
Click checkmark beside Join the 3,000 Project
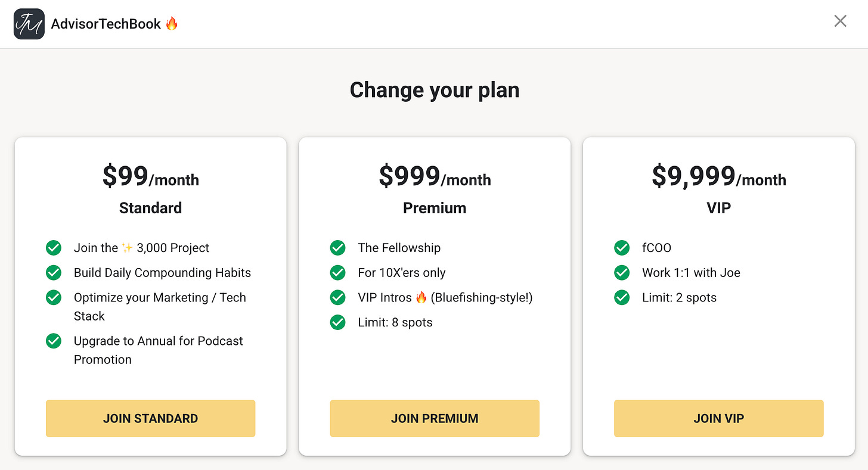coord(54,247)
